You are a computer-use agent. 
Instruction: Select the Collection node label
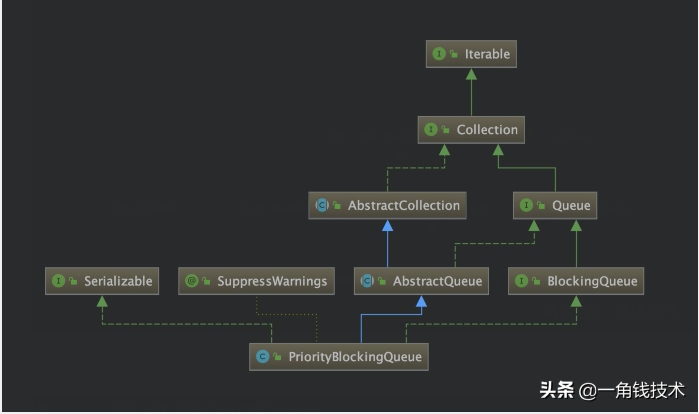click(487, 130)
